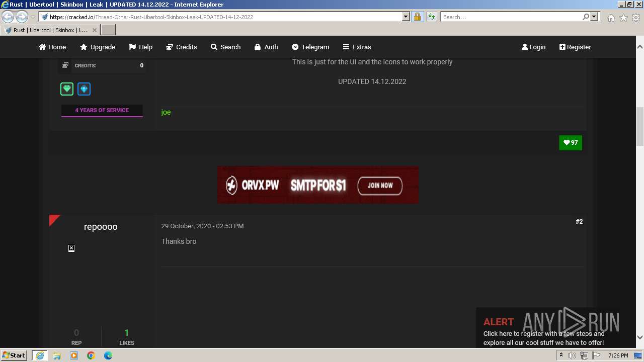Open the Credits page

(181, 47)
